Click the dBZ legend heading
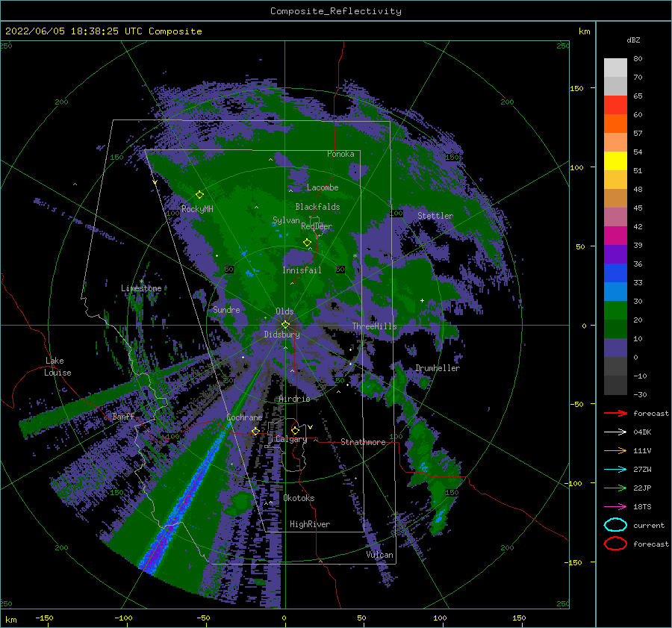672x628 pixels. click(633, 40)
